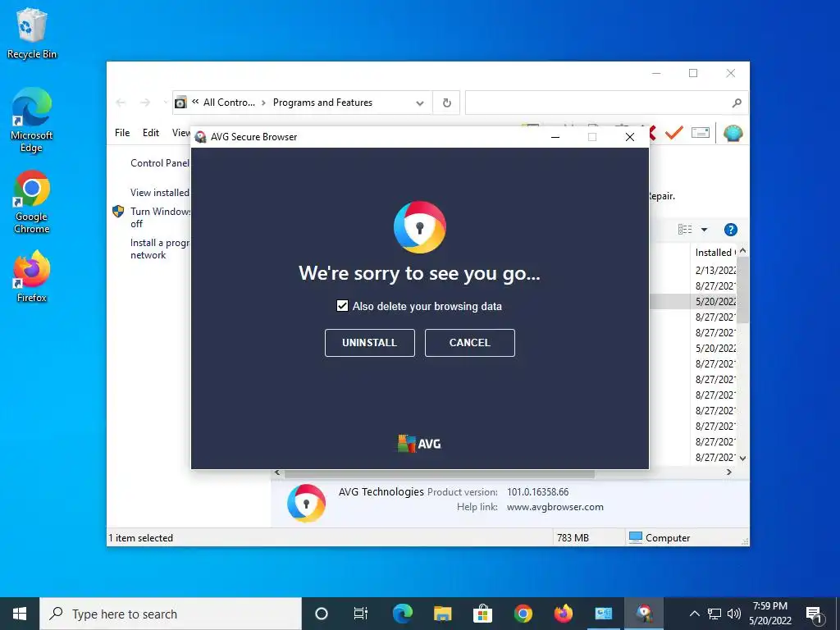This screenshot has height=630, width=840.
Task: Open File Explorer from the taskbar
Action: pos(442,614)
